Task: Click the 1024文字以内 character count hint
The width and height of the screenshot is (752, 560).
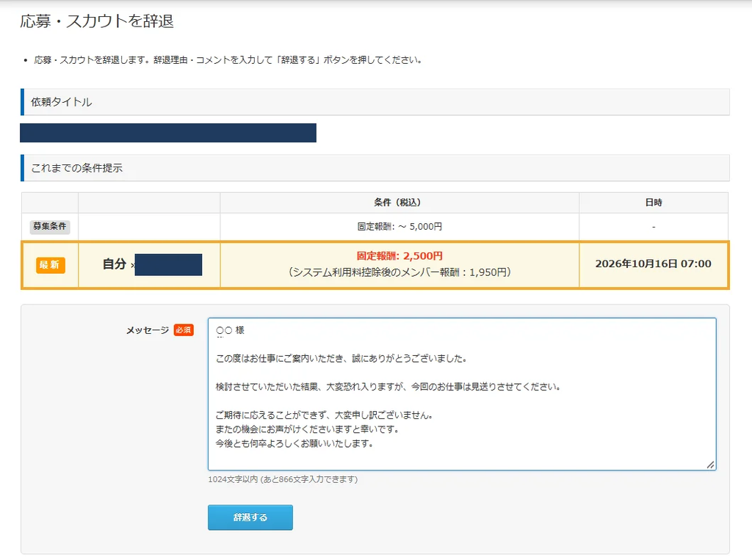Action: point(283,479)
